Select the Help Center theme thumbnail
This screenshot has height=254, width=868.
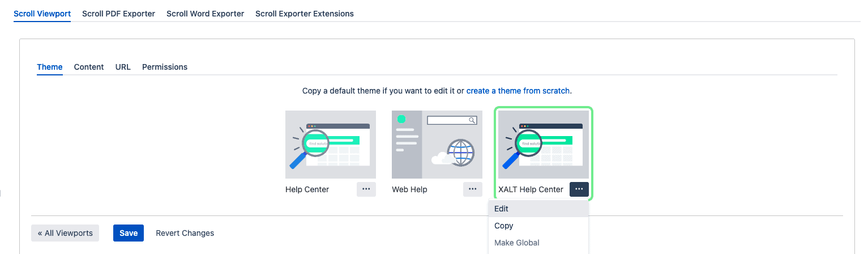[331, 145]
